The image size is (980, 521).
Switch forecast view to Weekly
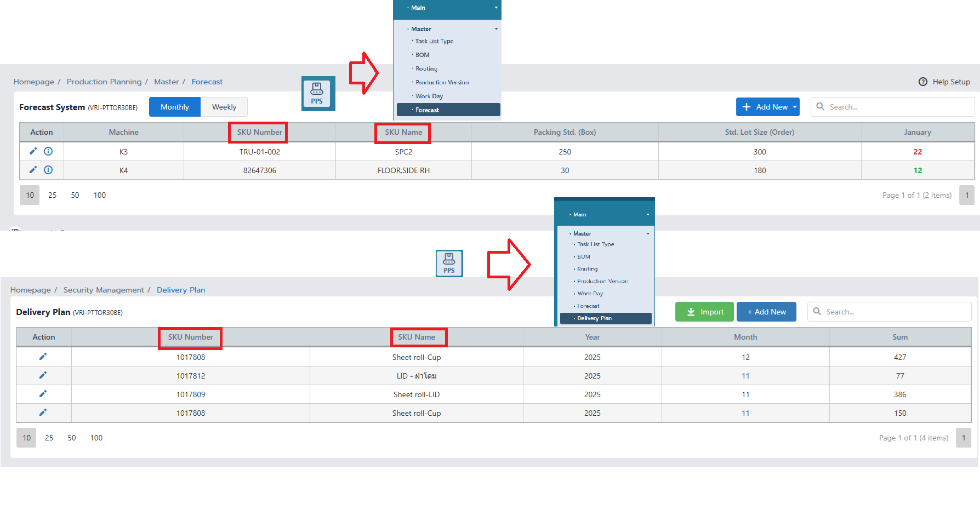224,107
